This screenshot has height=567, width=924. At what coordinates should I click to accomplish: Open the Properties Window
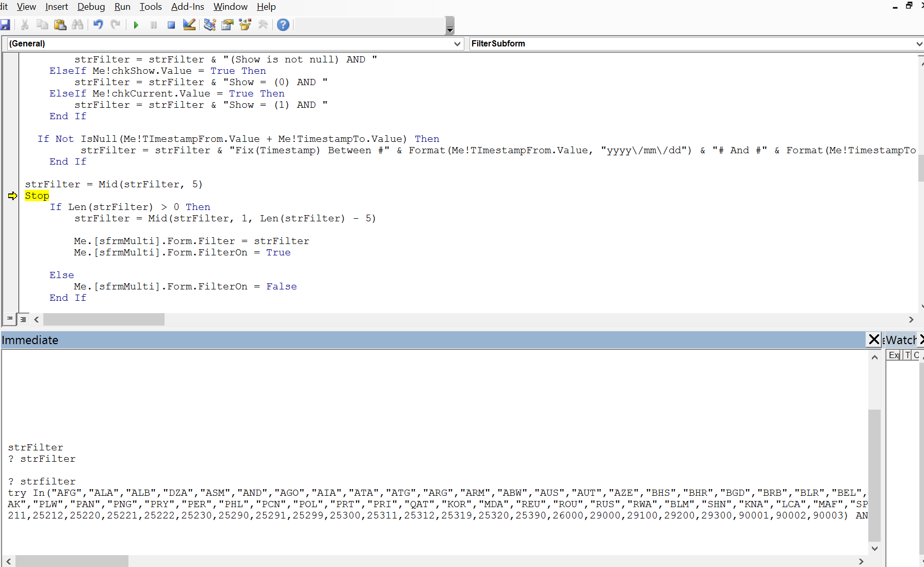(x=227, y=24)
